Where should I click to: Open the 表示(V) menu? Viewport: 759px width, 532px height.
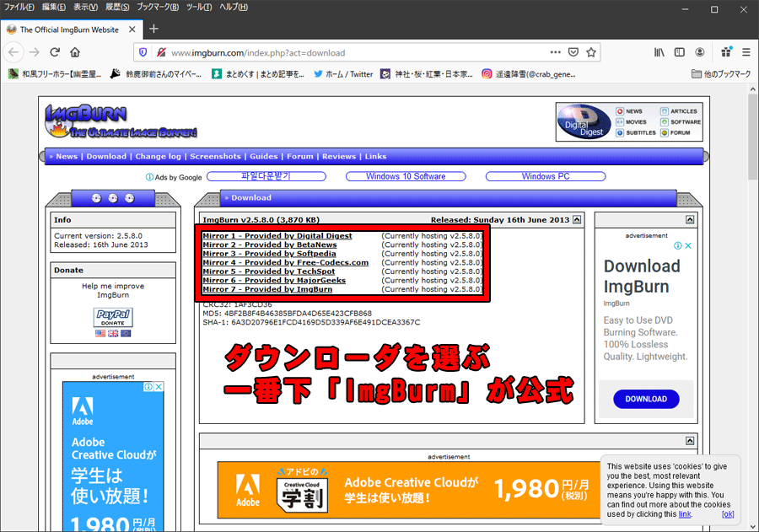click(85, 7)
